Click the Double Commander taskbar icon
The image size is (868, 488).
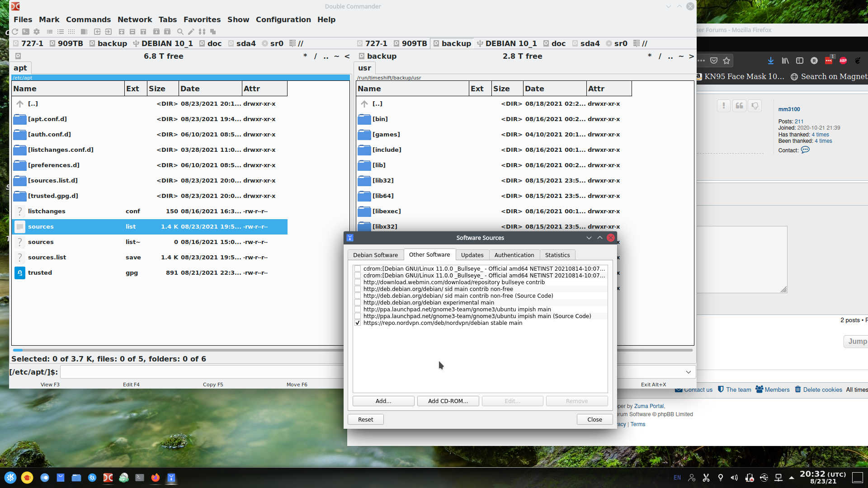click(108, 478)
